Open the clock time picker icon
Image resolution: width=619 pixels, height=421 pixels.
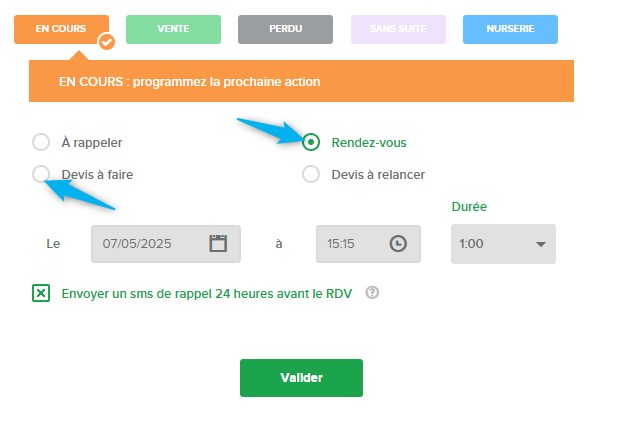click(398, 243)
